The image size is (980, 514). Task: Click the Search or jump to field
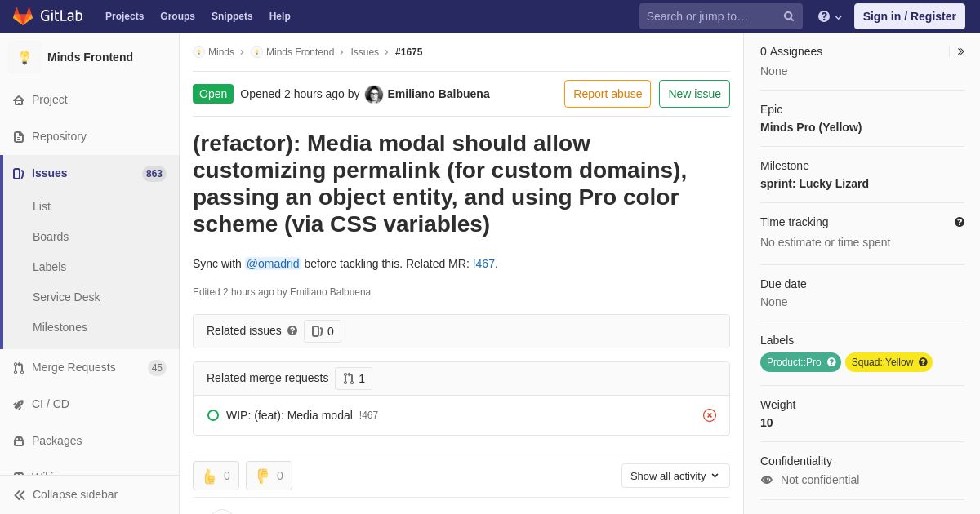[x=710, y=16]
